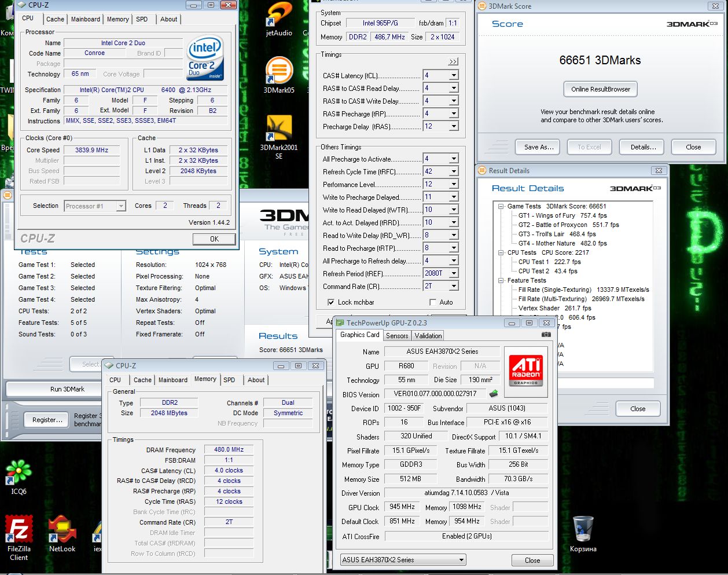Viewport: 728px width, 575px height.
Task: Launch the 3DMark05 desktop icon
Action: pyautogui.click(x=279, y=75)
